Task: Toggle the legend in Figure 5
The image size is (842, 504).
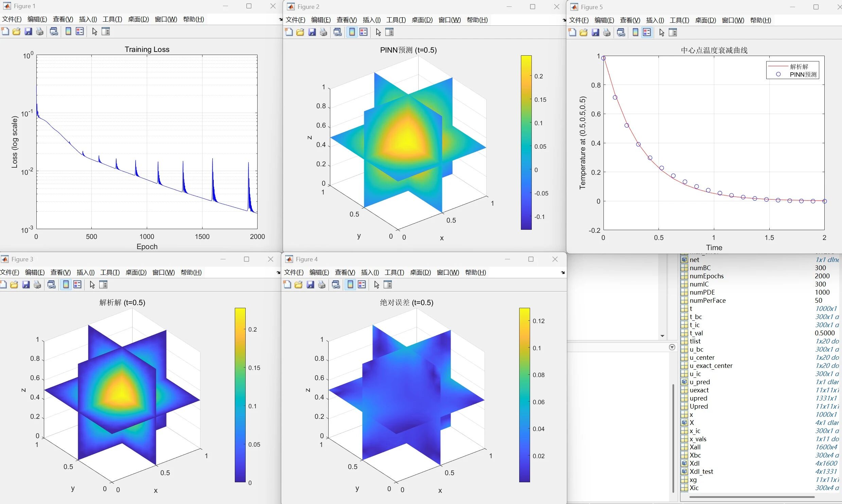Action: pyautogui.click(x=647, y=32)
